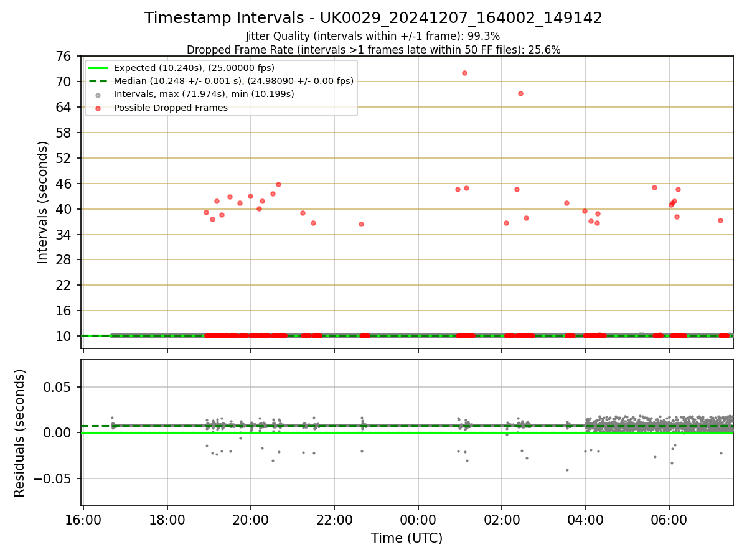Click the x-axis tick label "06:00"

(669, 520)
